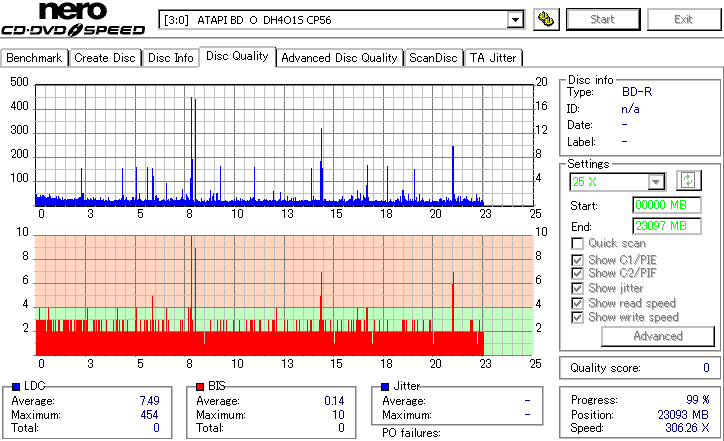Toggle the Show C2/PIF checkbox
This screenshot has width=724, height=441.
577,273
